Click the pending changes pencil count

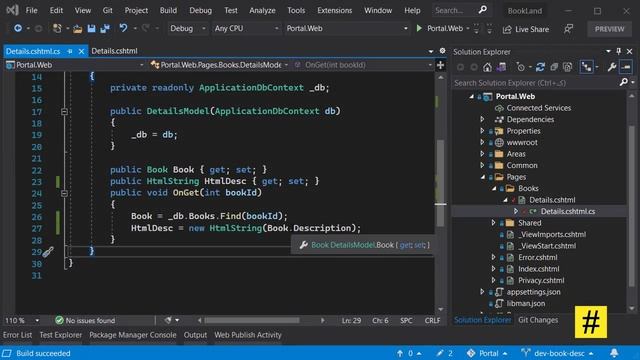pyautogui.click(x=444, y=353)
